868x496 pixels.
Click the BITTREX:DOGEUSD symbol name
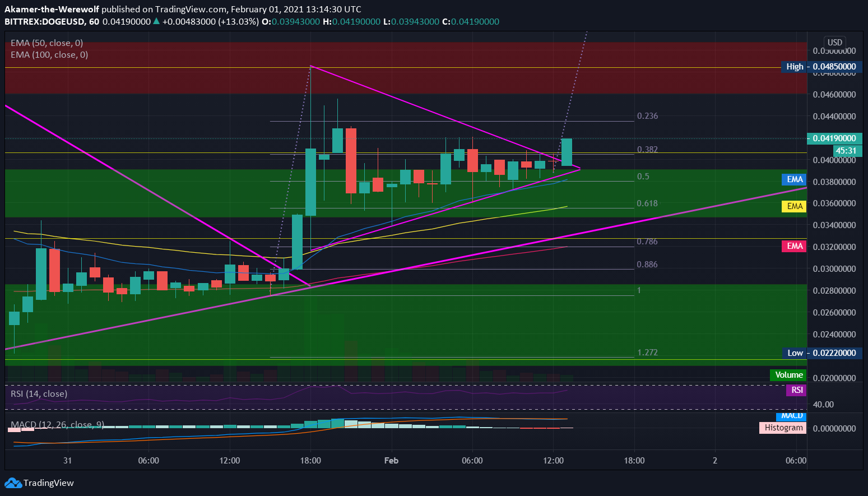tap(45, 21)
